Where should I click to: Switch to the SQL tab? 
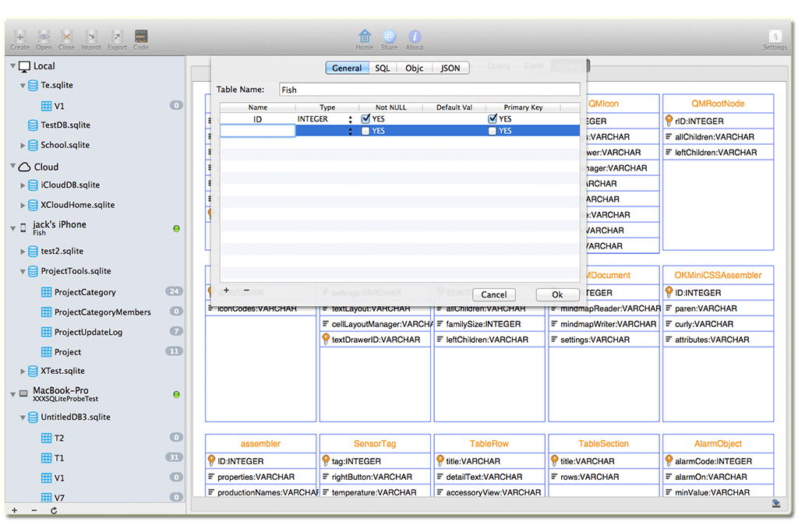(x=382, y=68)
